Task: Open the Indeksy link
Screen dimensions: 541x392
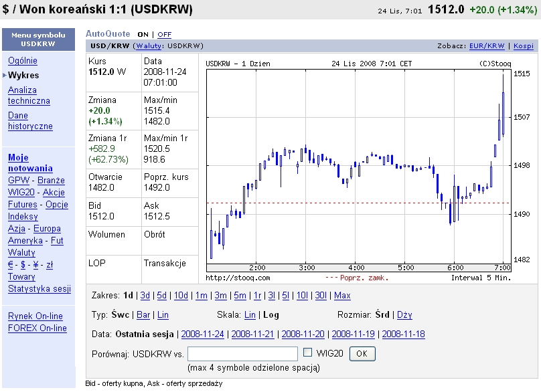Action: pyautogui.click(x=23, y=217)
